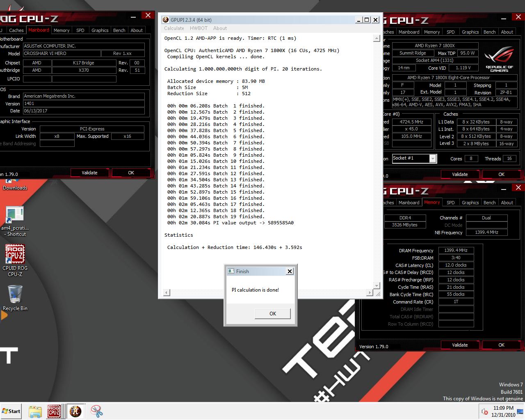Open Calculate menu in GPUPI
The image size is (525, 420).
coord(174,28)
